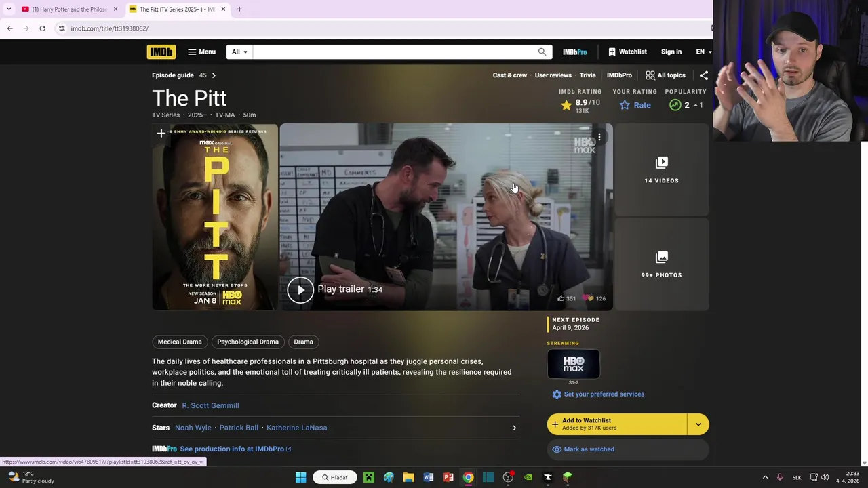Click the gear icon for preferred services
Screen dimensions: 868x488
(557, 394)
